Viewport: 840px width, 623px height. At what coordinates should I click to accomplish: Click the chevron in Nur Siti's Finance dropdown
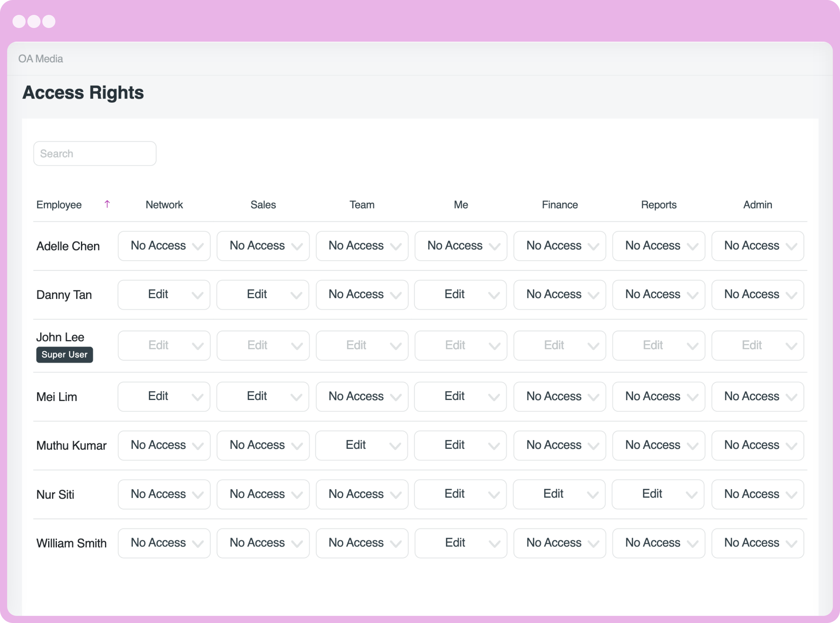point(592,495)
